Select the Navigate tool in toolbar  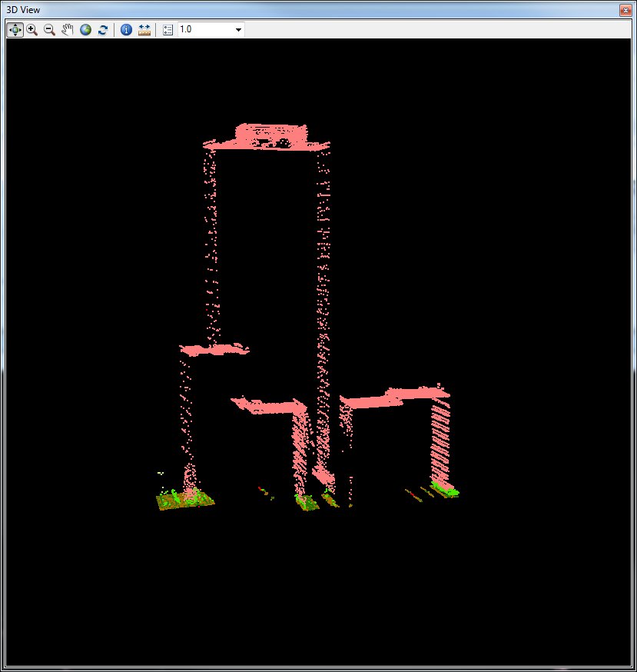15,29
